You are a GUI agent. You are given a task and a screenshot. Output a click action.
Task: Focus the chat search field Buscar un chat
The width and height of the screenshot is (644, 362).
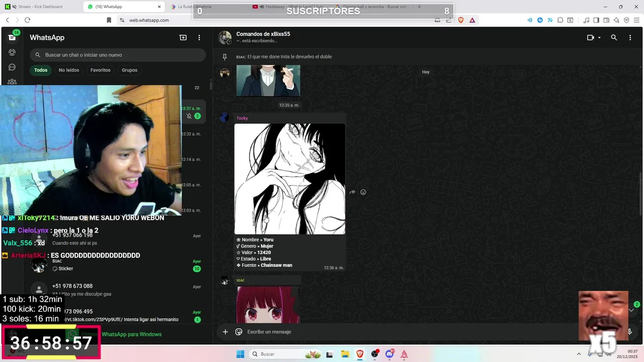[118, 55]
